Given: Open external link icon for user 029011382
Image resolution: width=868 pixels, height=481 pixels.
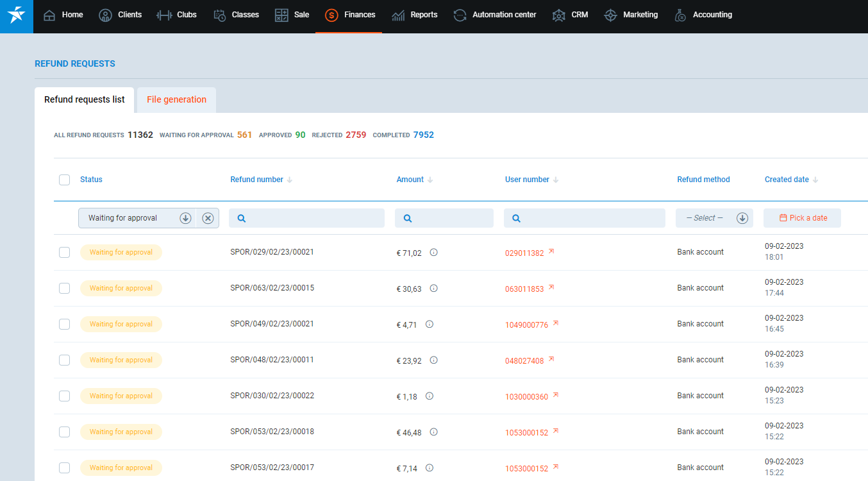Looking at the screenshot, I should [551, 252].
